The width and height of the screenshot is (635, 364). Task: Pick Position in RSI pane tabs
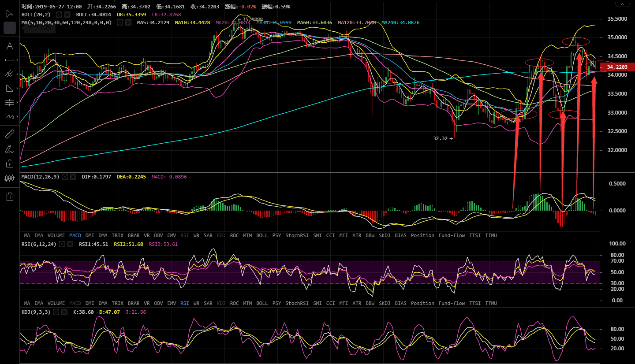[x=422, y=303]
